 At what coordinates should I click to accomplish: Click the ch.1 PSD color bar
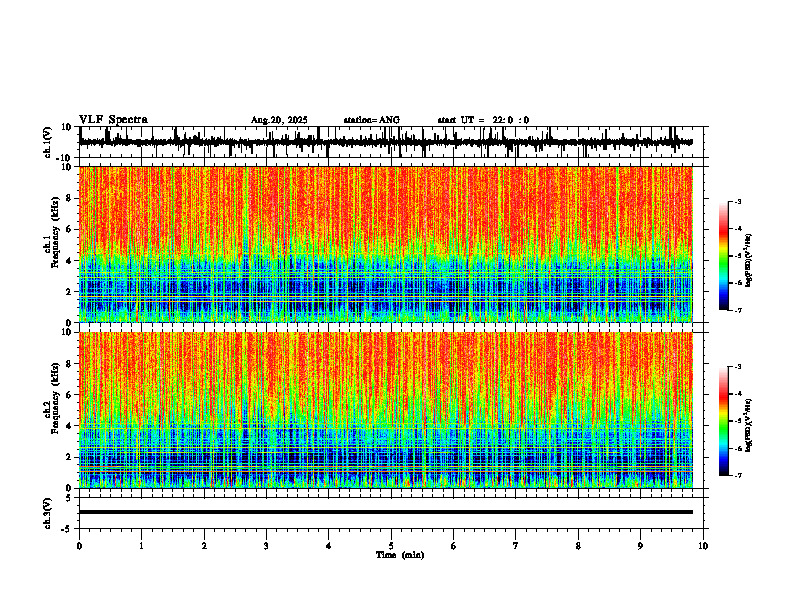click(x=723, y=256)
